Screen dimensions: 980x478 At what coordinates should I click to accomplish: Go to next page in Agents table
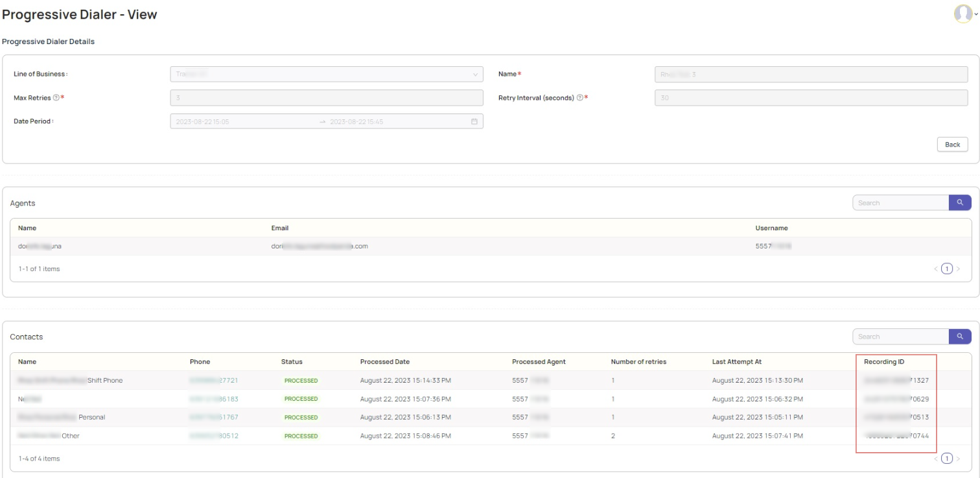tap(959, 269)
